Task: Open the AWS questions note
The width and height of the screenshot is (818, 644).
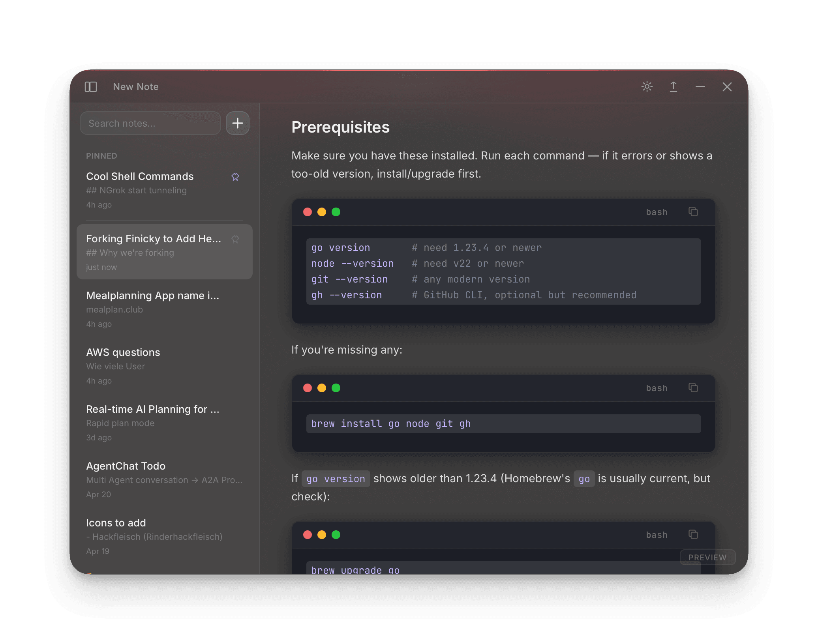Action: point(123,352)
